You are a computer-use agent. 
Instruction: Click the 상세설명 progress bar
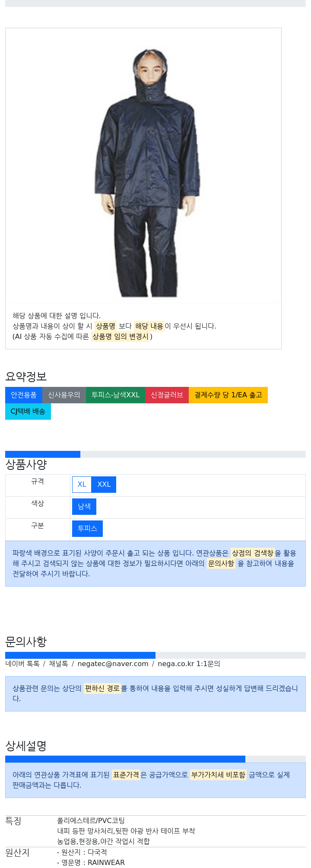click(x=155, y=759)
